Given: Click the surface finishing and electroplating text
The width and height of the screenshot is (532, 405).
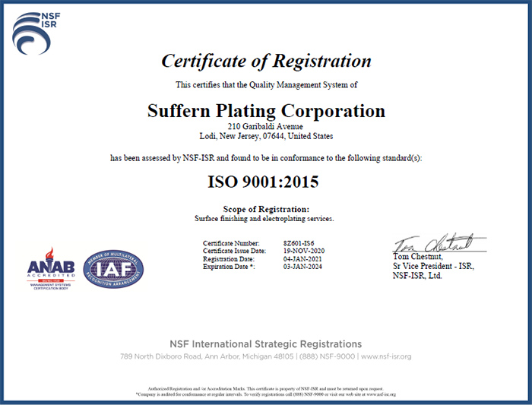Looking at the screenshot, I should point(265,219).
